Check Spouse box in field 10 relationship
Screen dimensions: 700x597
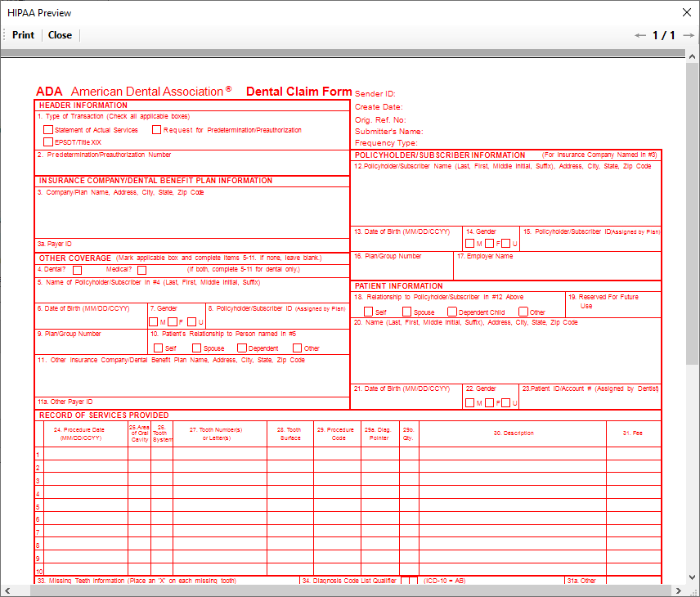tap(197, 348)
